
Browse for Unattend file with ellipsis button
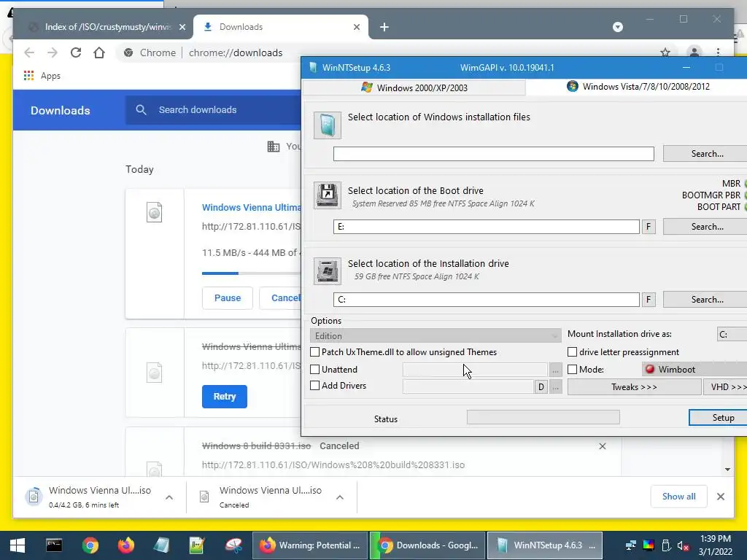click(x=555, y=370)
